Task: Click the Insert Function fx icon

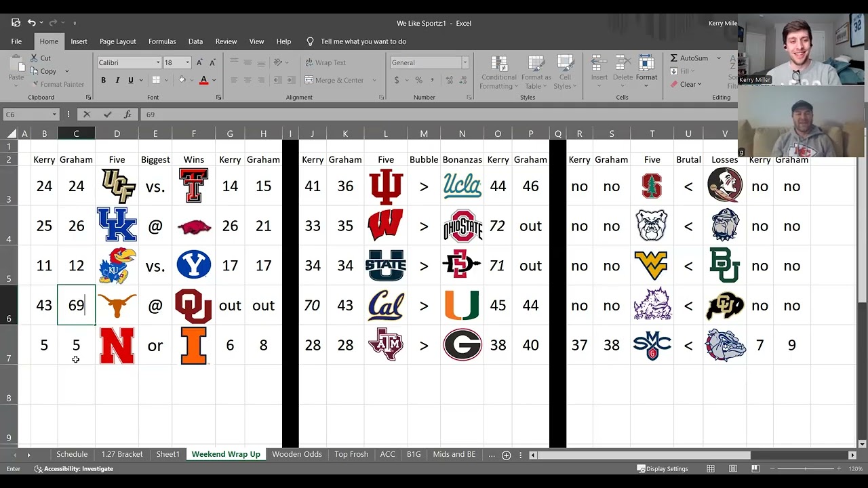Action: [127, 115]
